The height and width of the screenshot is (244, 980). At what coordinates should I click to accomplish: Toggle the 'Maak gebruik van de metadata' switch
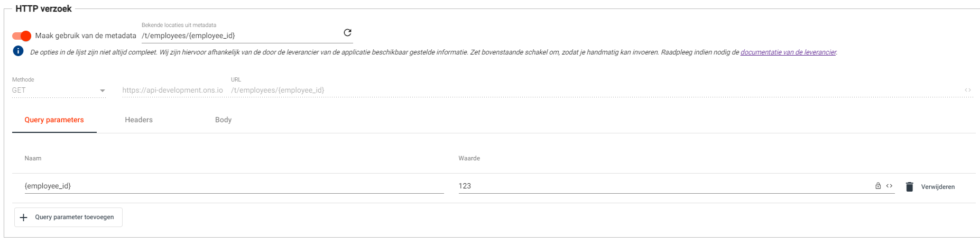pos(22,36)
